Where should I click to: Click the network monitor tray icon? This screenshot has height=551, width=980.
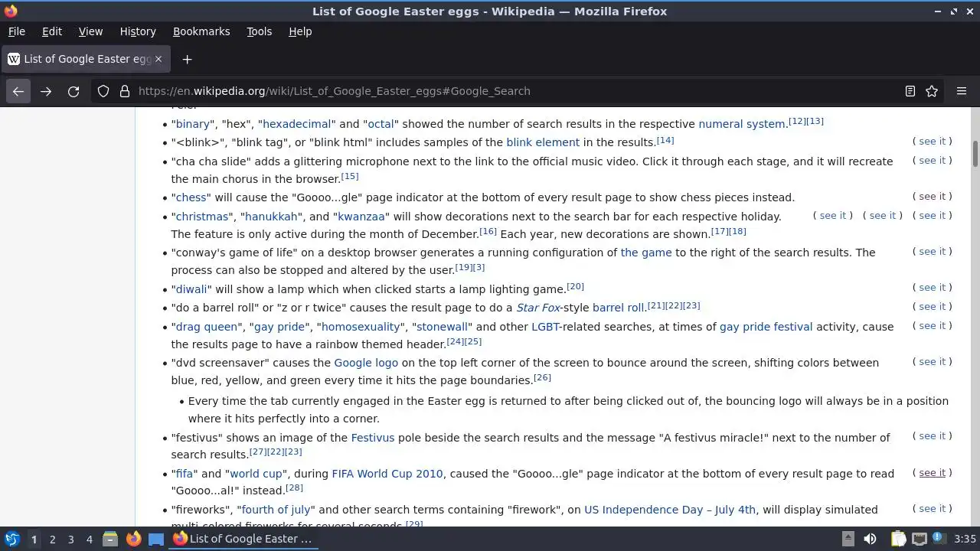pos(920,539)
